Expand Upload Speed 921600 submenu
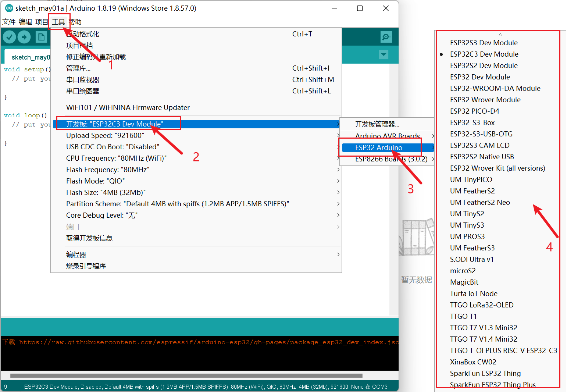 [196, 136]
